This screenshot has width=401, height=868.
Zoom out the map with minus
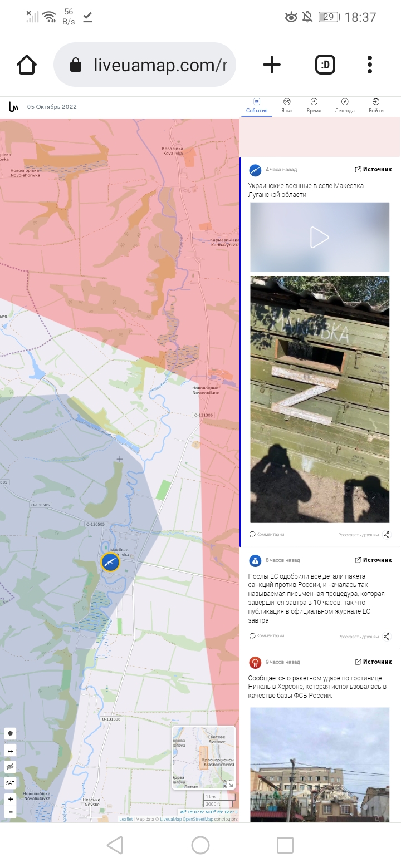click(x=11, y=812)
